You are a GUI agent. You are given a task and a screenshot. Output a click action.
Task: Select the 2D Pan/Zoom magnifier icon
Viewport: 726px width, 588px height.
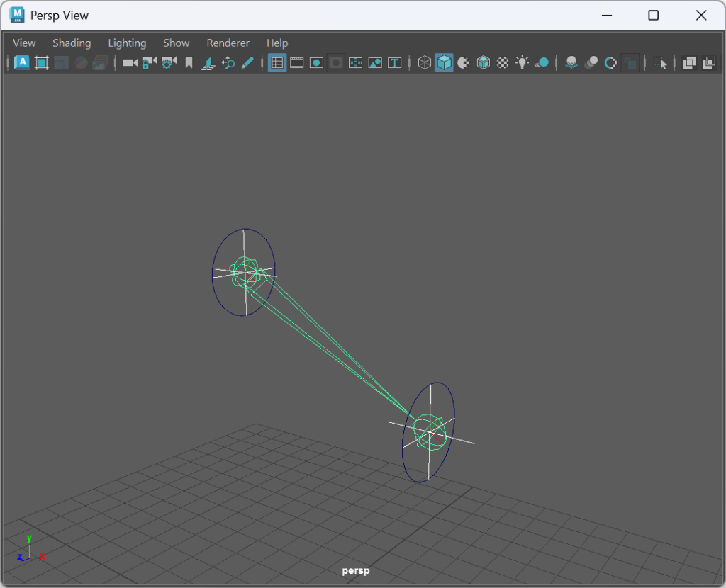click(x=228, y=63)
